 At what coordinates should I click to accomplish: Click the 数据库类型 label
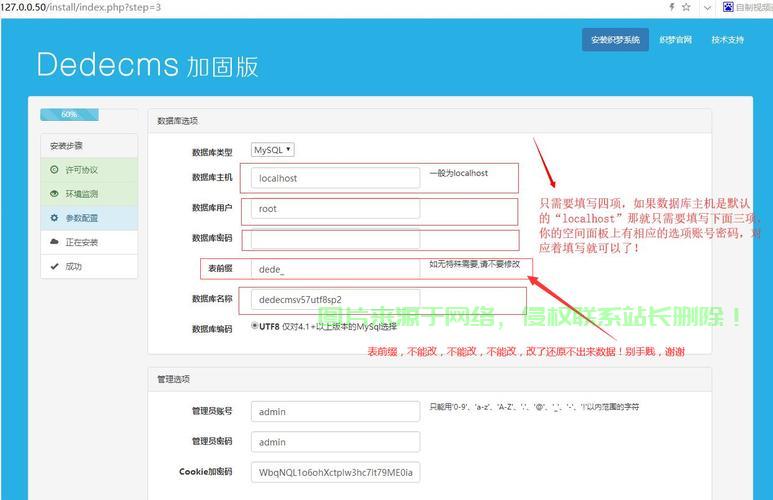pyautogui.click(x=212, y=152)
